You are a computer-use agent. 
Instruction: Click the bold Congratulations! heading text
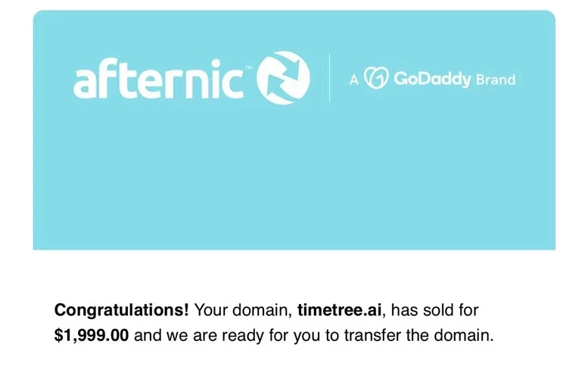[122, 311]
